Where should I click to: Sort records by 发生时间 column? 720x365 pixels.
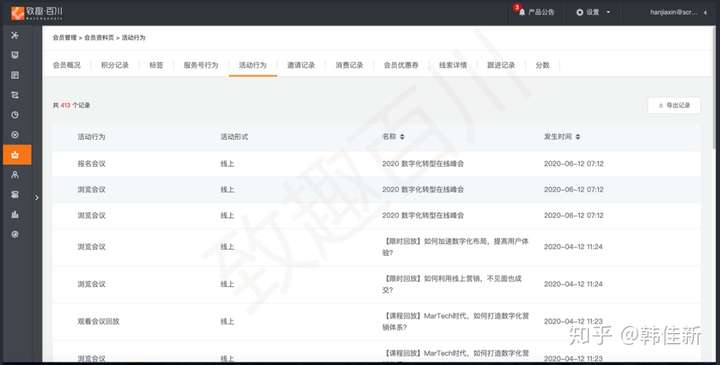coord(562,137)
